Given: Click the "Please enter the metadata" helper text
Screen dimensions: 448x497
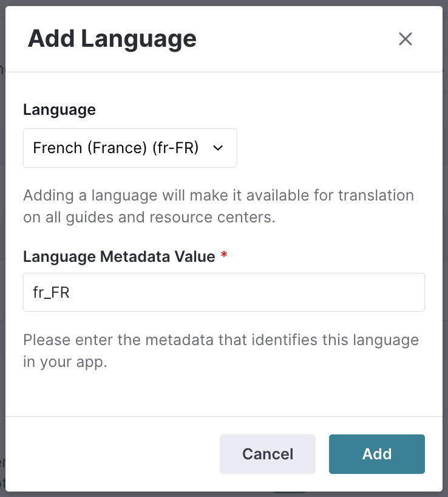Looking at the screenshot, I should pyautogui.click(x=221, y=351).
